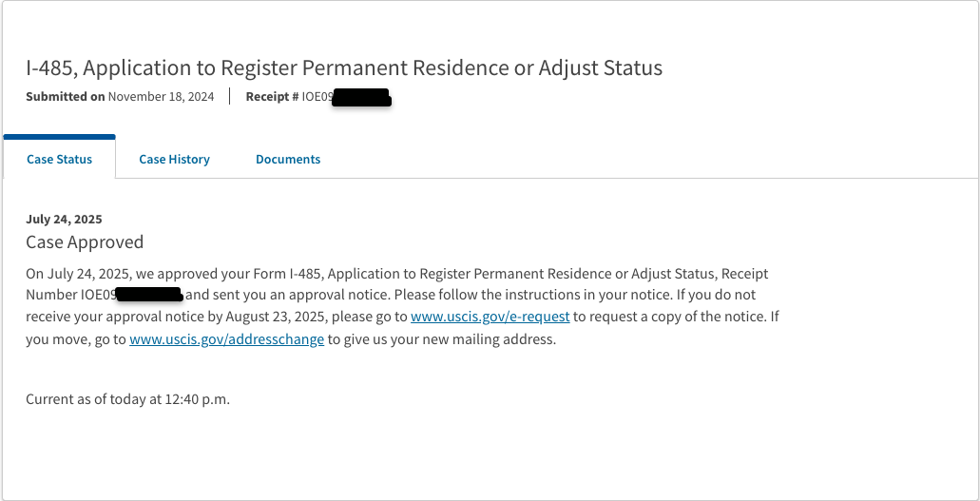Click the "August 23, 2025" deadline text

click(x=275, y=317)
